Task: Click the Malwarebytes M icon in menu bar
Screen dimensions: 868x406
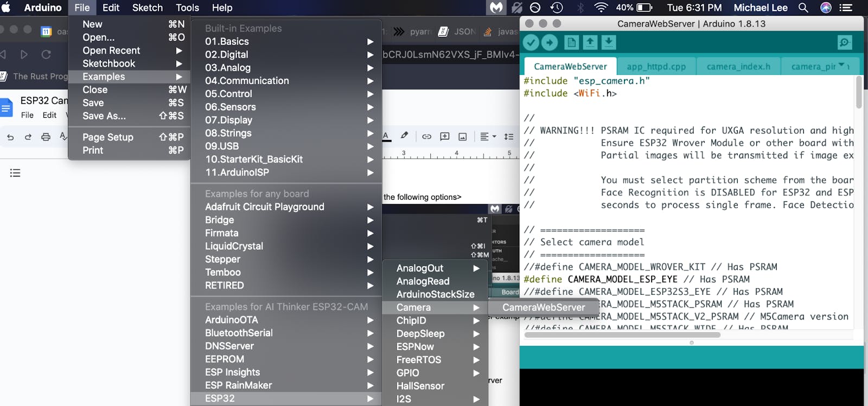Action: click(496, 8)
